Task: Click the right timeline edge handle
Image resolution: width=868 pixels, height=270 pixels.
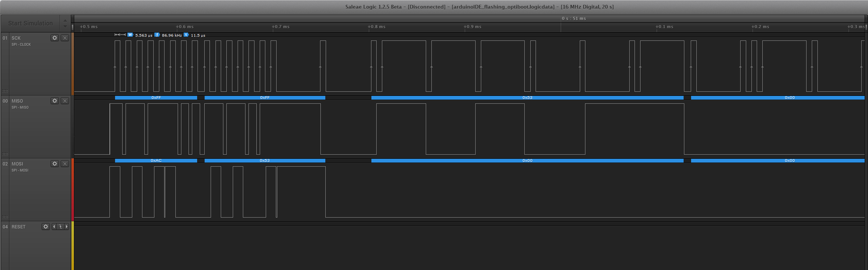Action: [866, 27]
